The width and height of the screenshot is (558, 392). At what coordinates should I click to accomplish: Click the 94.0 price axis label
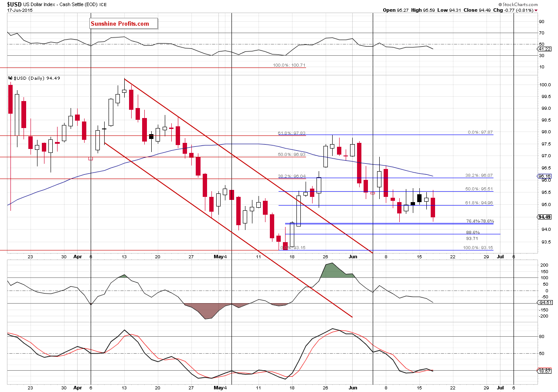(546, 229)
